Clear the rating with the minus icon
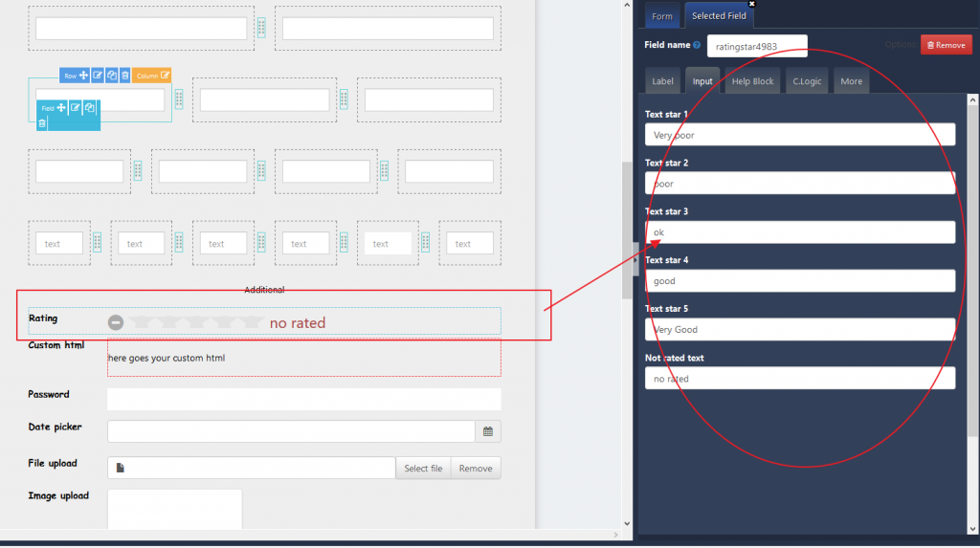 [x=116, y=322]
